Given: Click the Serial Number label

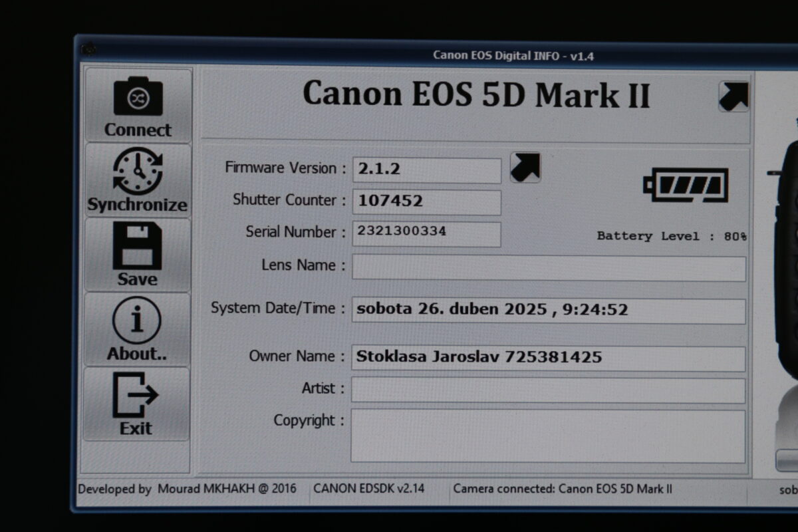Looking at the screenshot, I should coord(295,232).
